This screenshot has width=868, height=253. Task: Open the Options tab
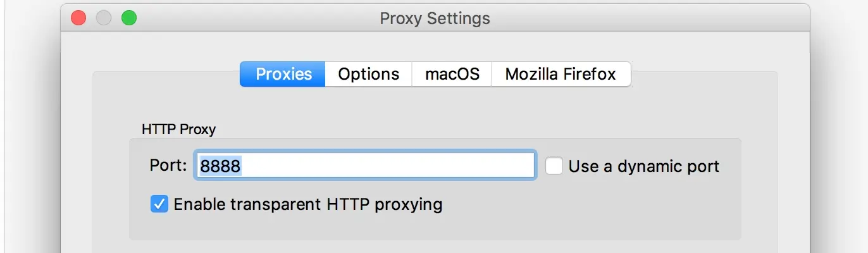368,74
